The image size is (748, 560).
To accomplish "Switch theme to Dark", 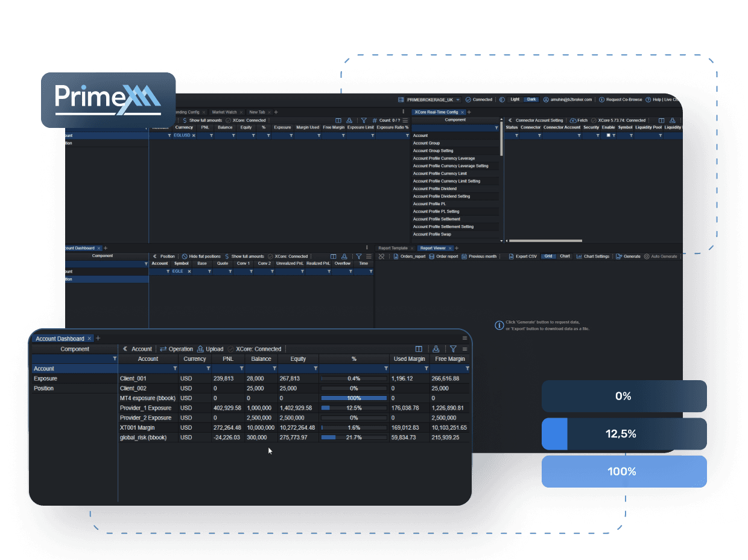I will pyautogui.click(x=531, y=100).
